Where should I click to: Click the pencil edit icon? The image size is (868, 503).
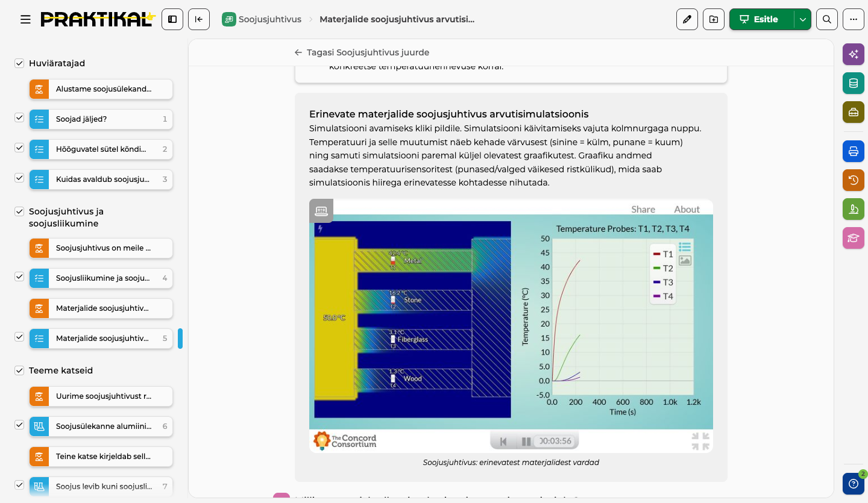point(687,19)
